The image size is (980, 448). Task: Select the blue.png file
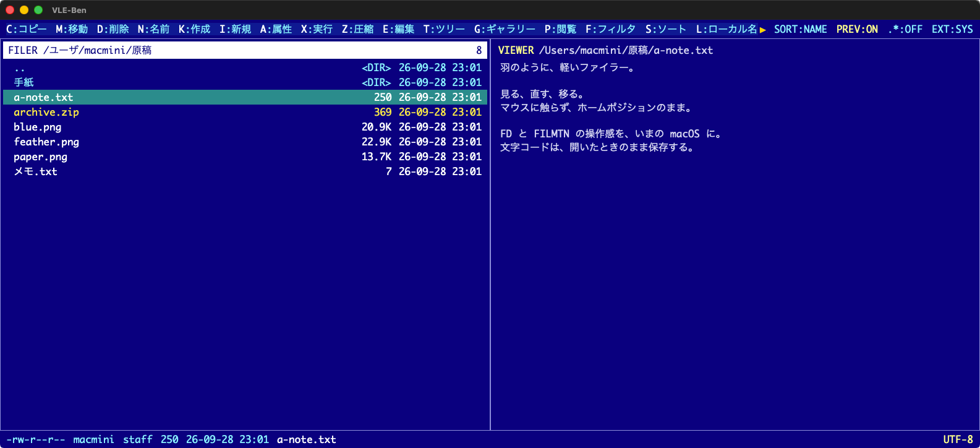pyautogui.click(x=245, y=127)
